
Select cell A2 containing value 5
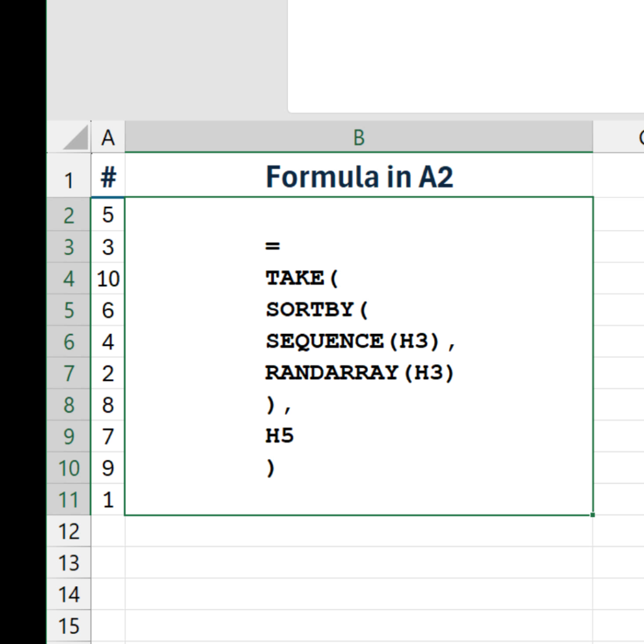(108, 215)
